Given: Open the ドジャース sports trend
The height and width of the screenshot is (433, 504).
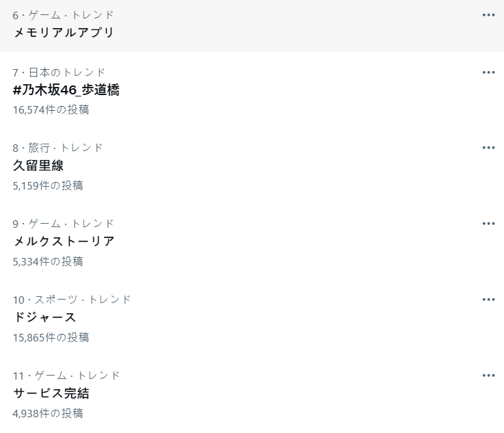Looking at the screenshot, I should tap(44, 317).
